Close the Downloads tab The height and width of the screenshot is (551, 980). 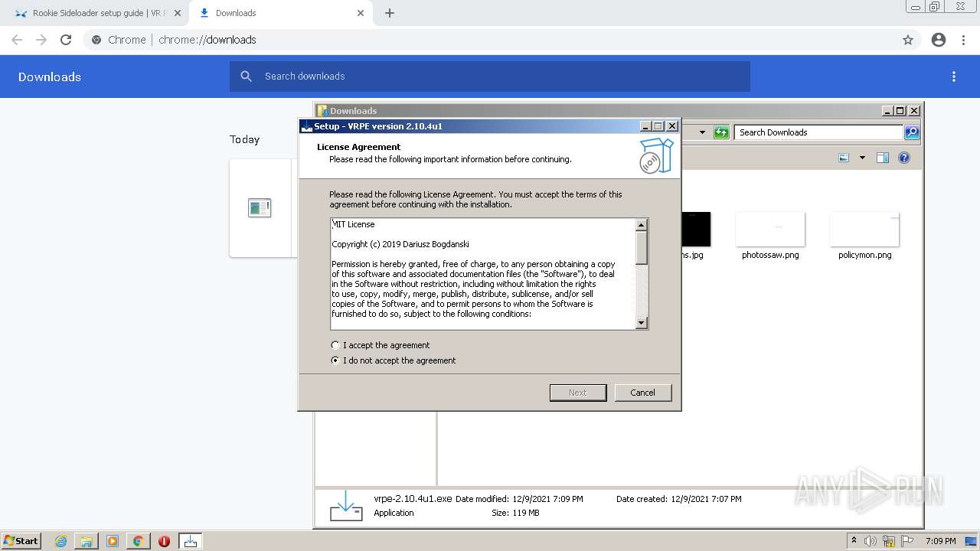[x=361, y=13]
